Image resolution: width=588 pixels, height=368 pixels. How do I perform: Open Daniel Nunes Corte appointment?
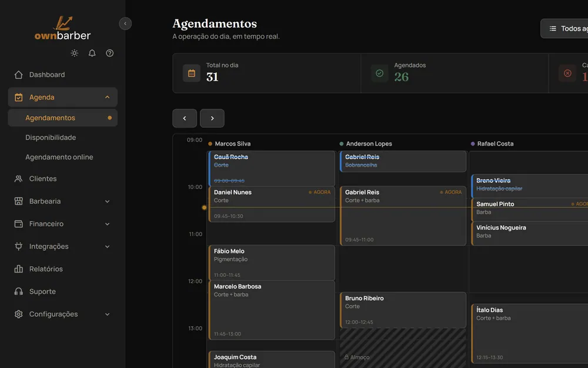(x=272, y=204)
